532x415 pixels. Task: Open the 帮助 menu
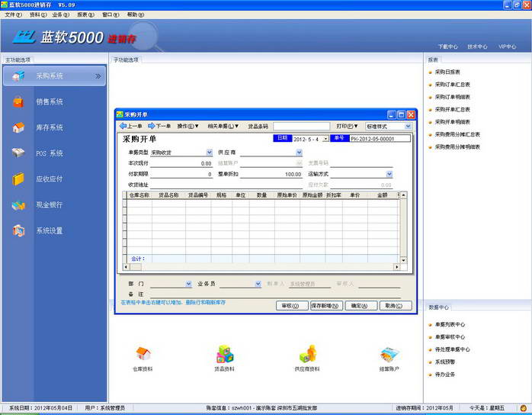(136, 14)
